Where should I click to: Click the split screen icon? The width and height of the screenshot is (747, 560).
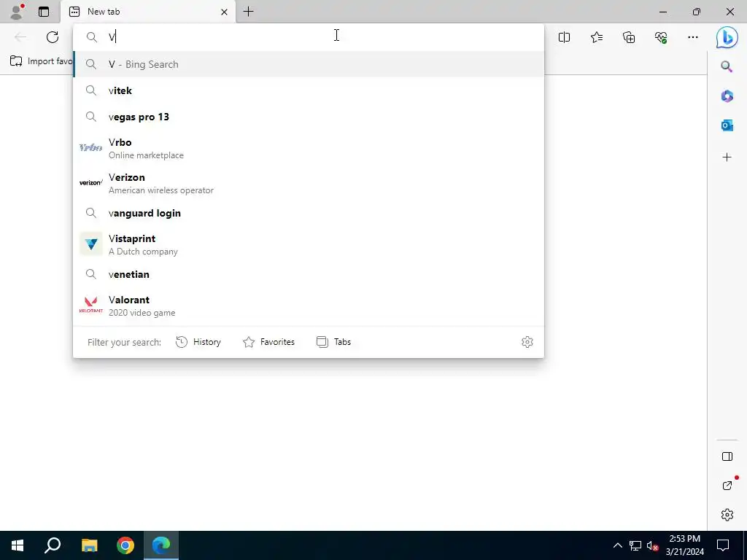[x=564, y=37]
